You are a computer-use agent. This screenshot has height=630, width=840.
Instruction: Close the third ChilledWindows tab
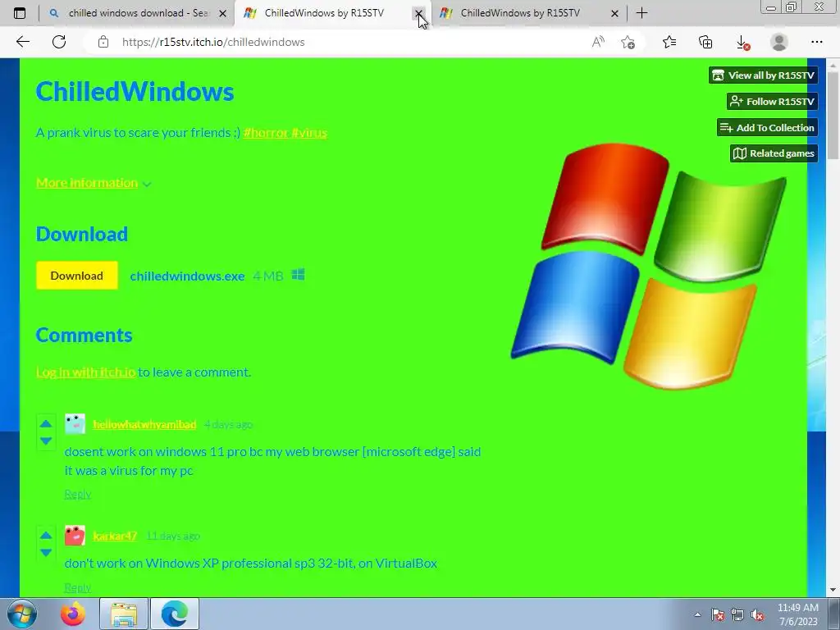pos(615,13)
